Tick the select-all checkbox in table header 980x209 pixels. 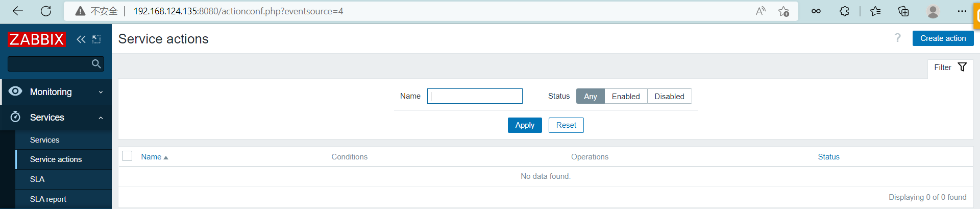(127, 156)
